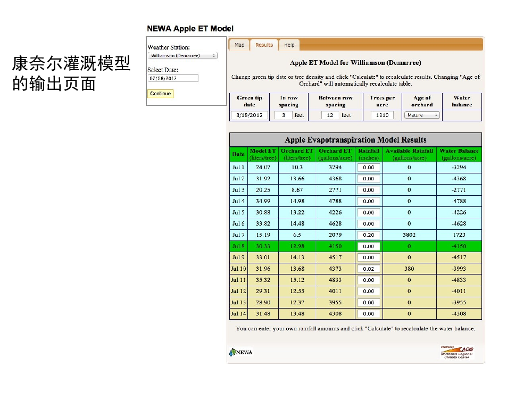Click the Jul 4 rainfall input
Screen dimensions: 532x399
pyautogui.click(x=369, y=202)
